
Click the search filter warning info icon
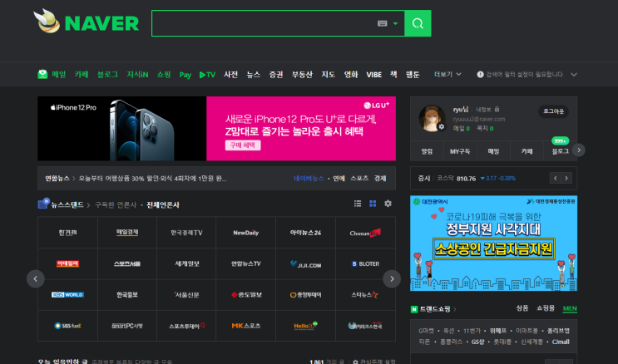click(480, 74)
